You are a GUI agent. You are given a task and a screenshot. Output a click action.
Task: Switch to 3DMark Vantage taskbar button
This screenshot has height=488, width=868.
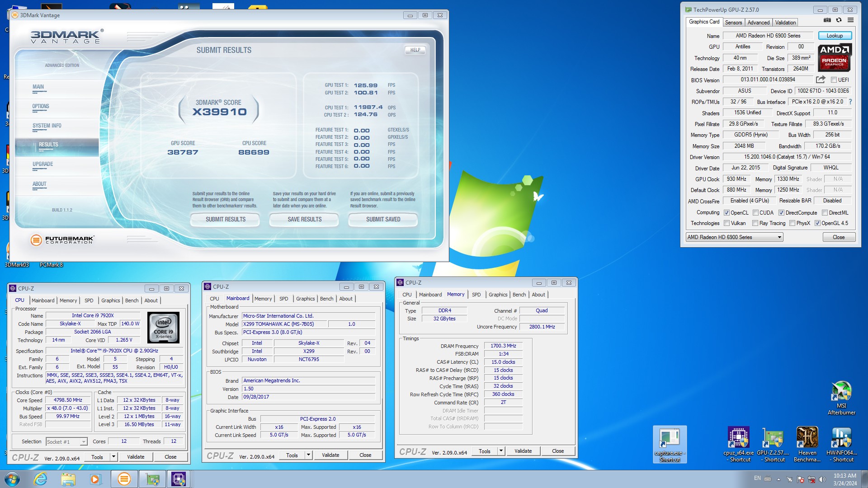click(124, 479)
